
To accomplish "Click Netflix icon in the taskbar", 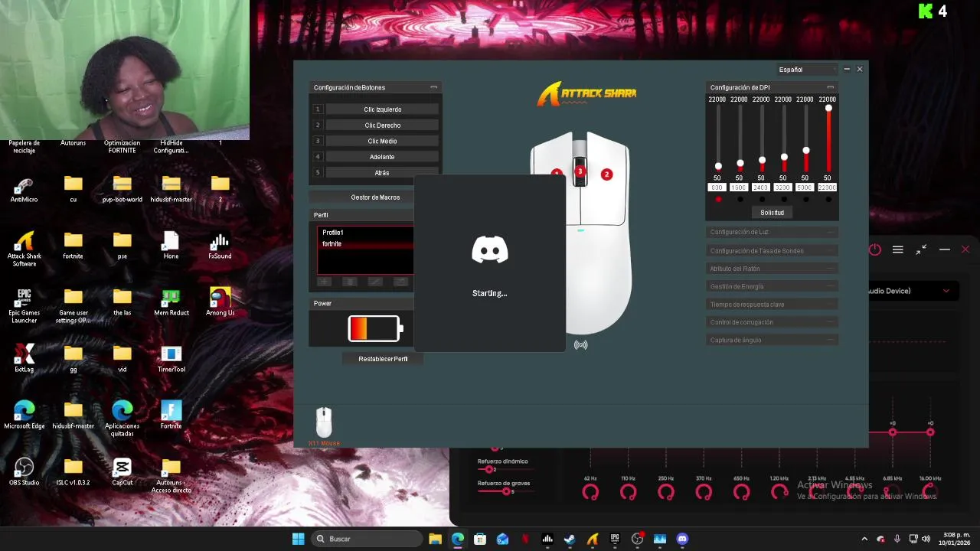I will tap(525, 539).
